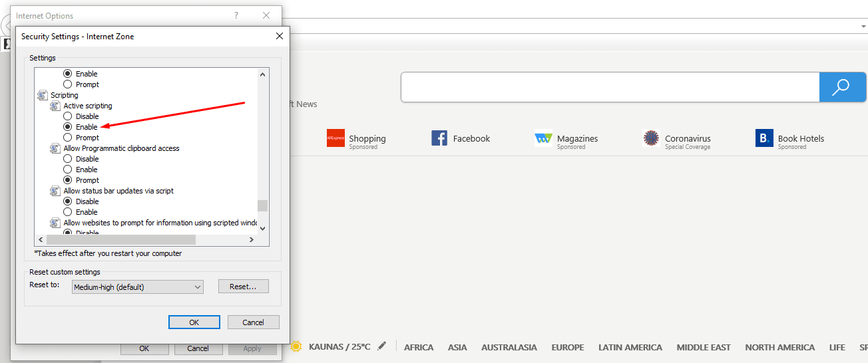Viewport: 868px width, 363px height.
Task: Open the AFRICA news category
Action: (419, 347)
